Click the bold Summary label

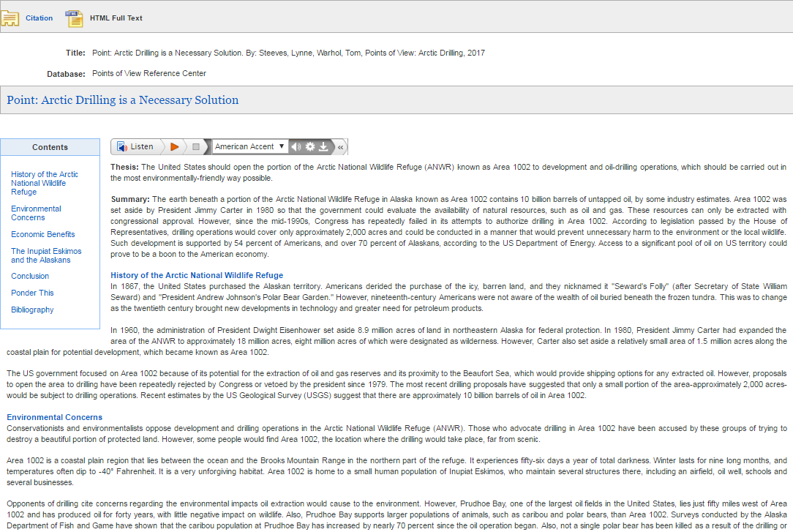coord(130,199)
